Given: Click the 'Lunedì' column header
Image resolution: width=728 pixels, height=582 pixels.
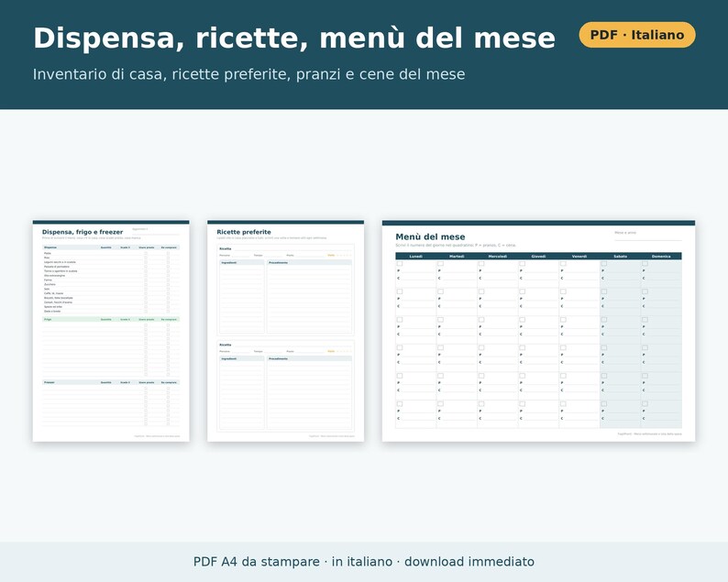Looking at the screenshot, I should point(416,257).
